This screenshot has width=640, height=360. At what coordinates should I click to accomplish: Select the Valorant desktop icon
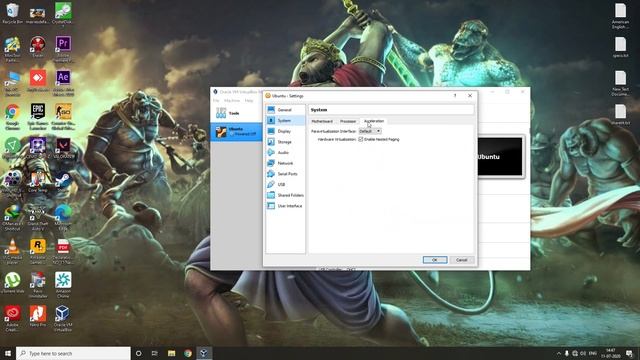coord(63,148)
